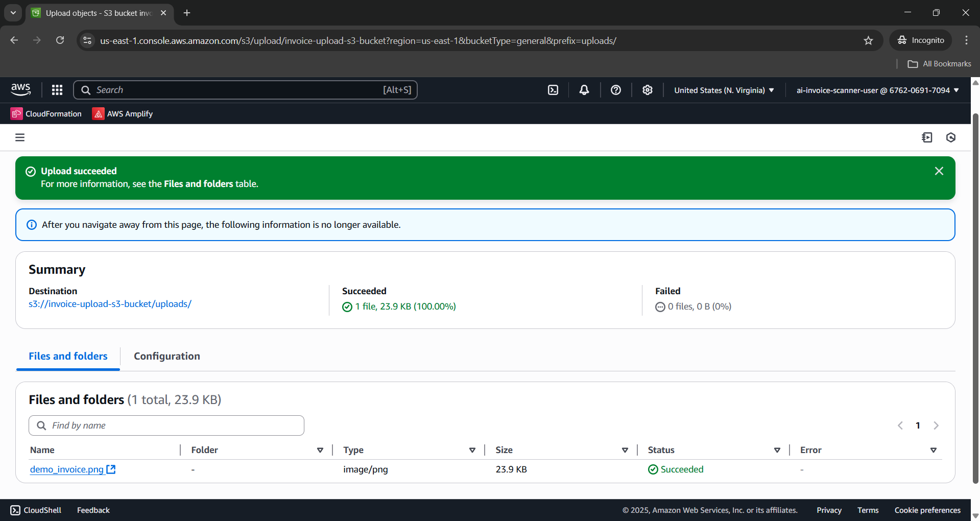
Task: Open the notifications bell
Action: [x=584, y=90]
